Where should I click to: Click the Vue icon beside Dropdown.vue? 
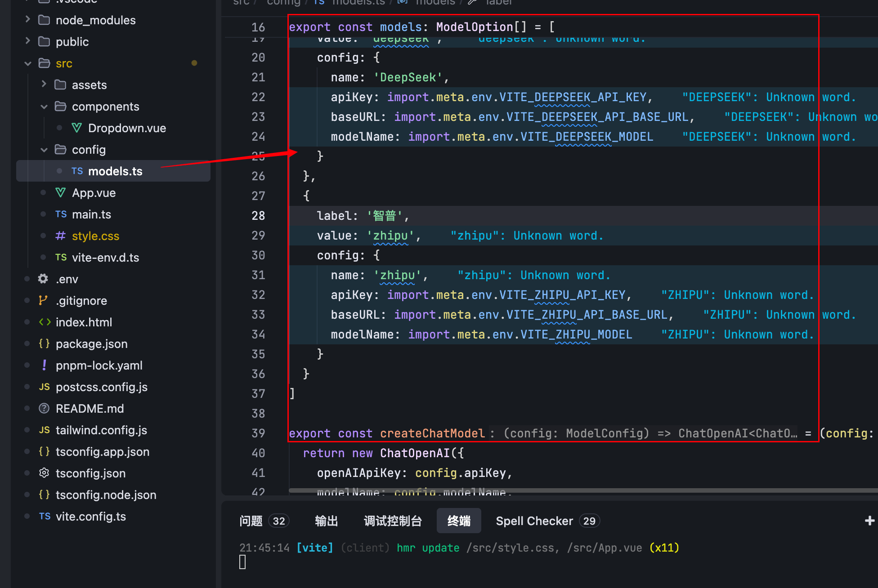point(77,128)
